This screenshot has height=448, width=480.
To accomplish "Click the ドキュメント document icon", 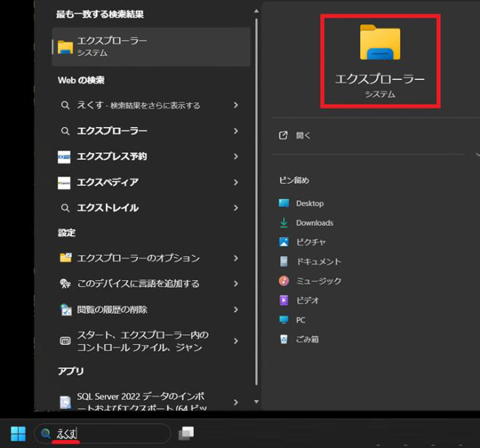I will [284, 261].
